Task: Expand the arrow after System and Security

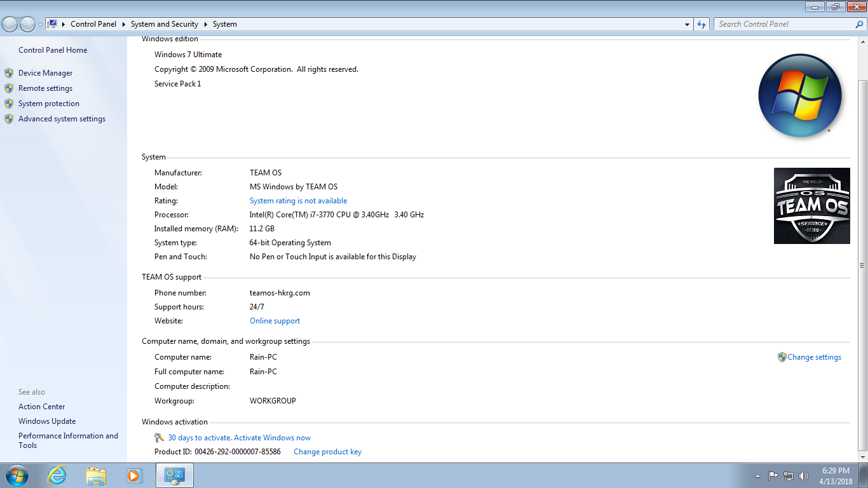Action: click(206, 24)
